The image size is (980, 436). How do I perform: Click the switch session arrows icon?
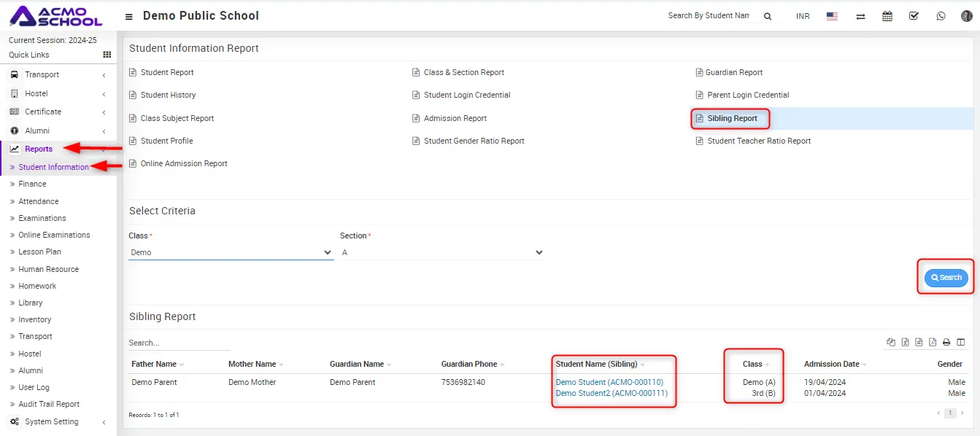861,16
